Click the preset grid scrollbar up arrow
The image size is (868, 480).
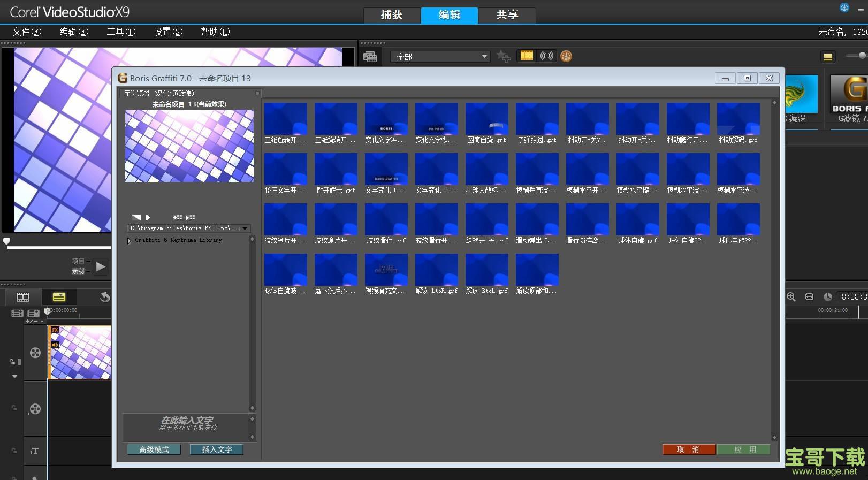click(774, 102)
